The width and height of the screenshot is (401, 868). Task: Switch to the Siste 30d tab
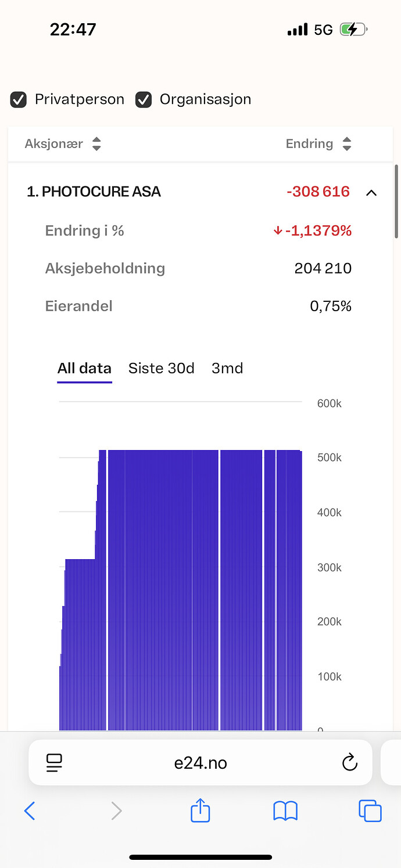coord(162,368)
